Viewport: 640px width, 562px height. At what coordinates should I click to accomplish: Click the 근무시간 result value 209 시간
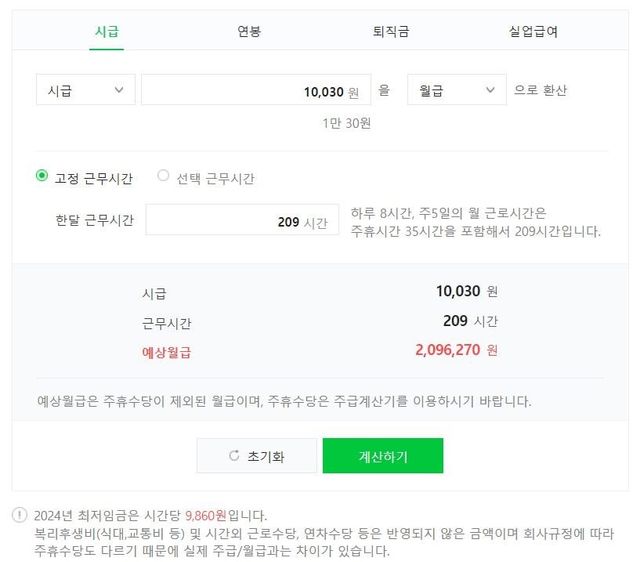pos(469,322)
